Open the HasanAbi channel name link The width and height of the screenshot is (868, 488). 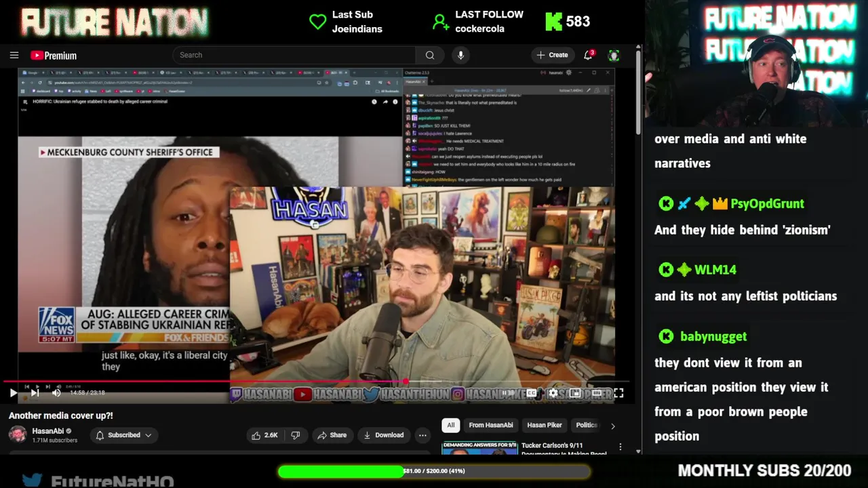click(x=48, y=431)
